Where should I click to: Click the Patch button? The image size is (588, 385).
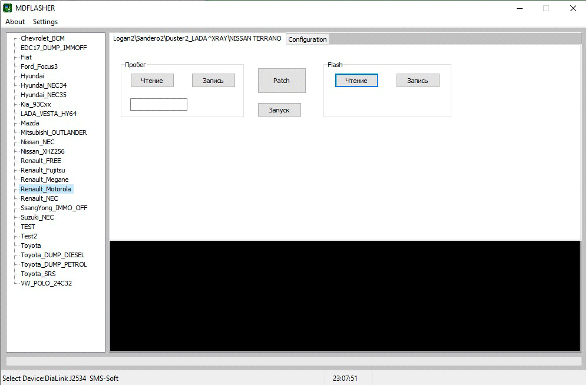[x=282, y=81]
